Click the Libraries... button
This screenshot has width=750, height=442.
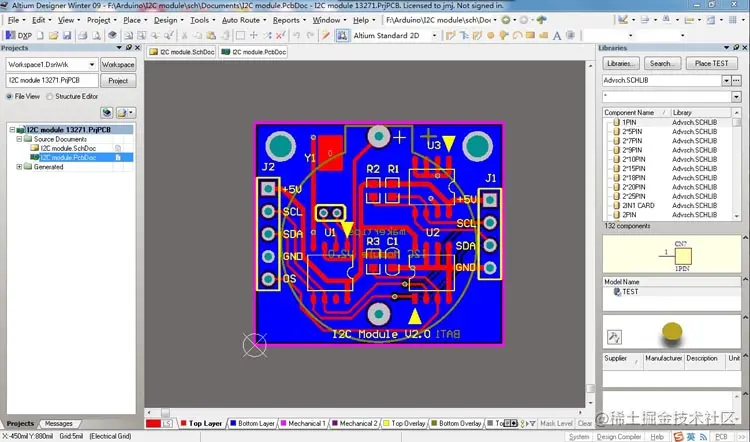(x=620, y=63)
